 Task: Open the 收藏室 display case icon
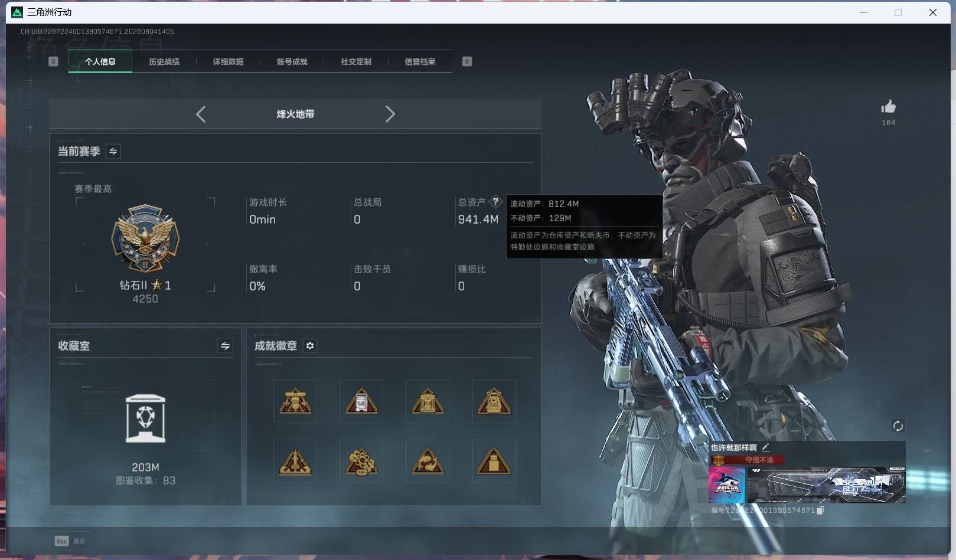(x=145, y=418)
